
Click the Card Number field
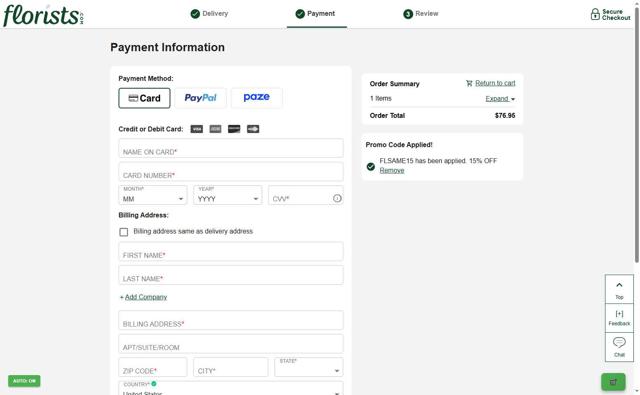click(231, 172)
